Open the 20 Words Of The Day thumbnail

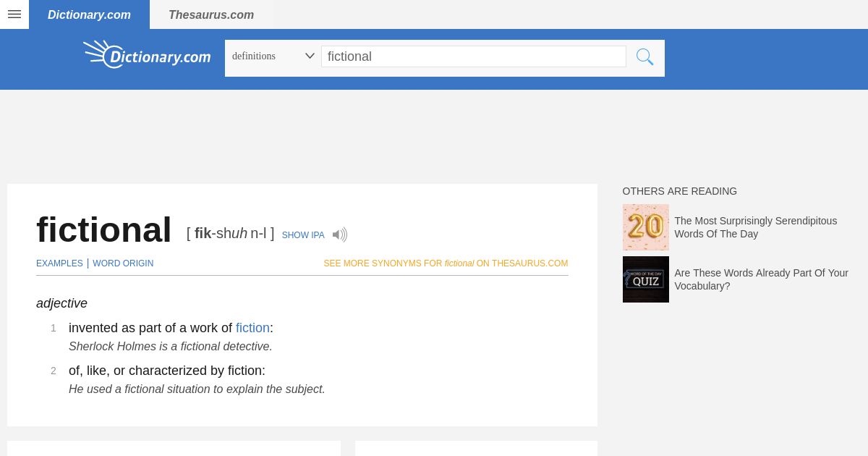(645, 227)
